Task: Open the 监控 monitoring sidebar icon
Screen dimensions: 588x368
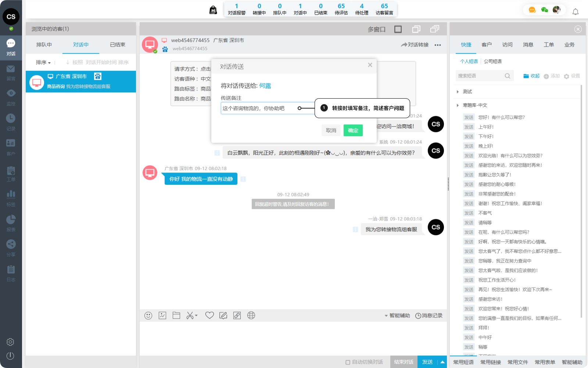Action: click(11, 97)
